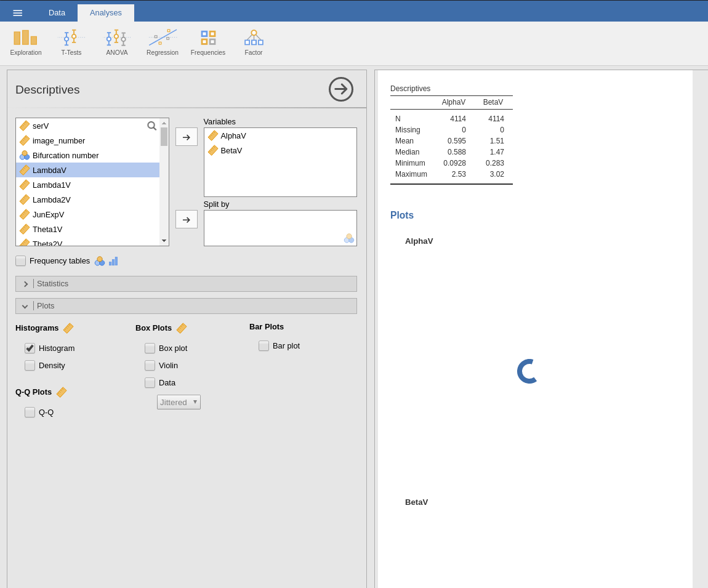
Task: Click the Plots heading in results
Action: click(x=402, y=215)
